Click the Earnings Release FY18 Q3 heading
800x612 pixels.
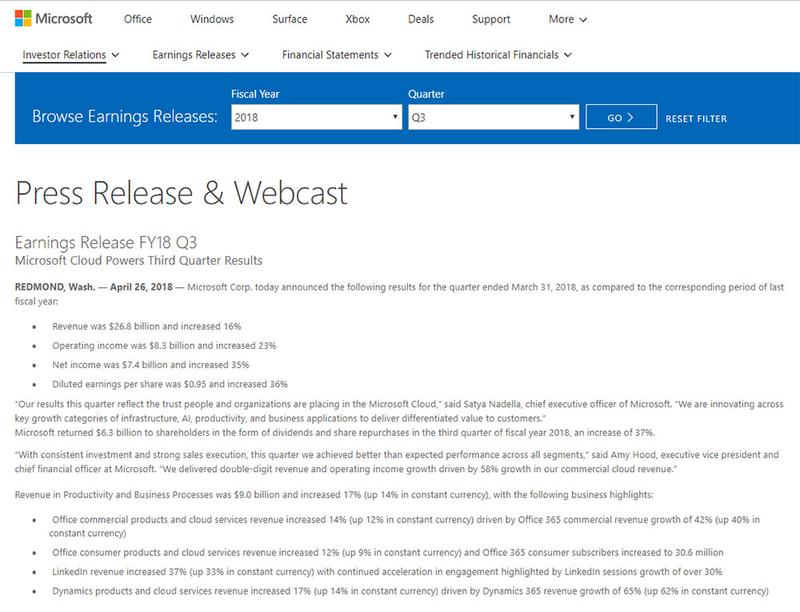(106, 242)
